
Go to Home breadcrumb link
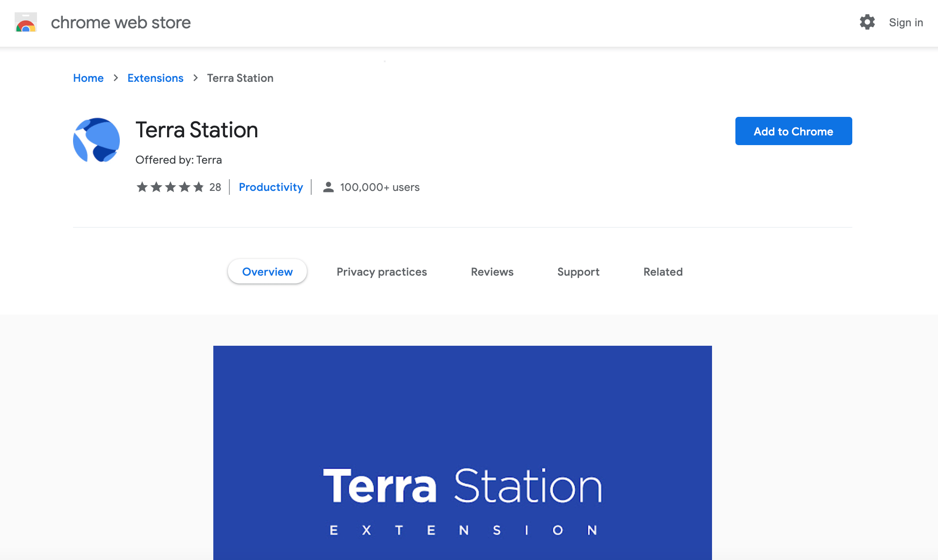pos(88,78)
